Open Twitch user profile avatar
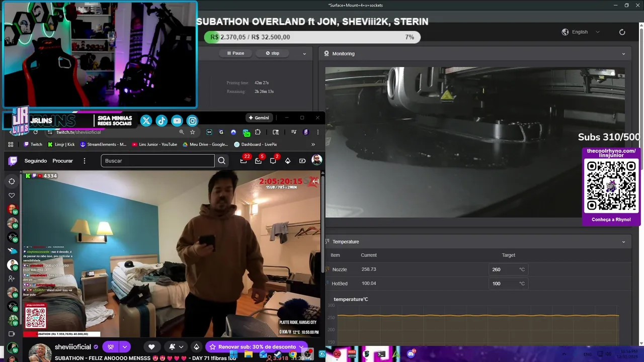The image size is (644, 362). (x=316, y=160)
